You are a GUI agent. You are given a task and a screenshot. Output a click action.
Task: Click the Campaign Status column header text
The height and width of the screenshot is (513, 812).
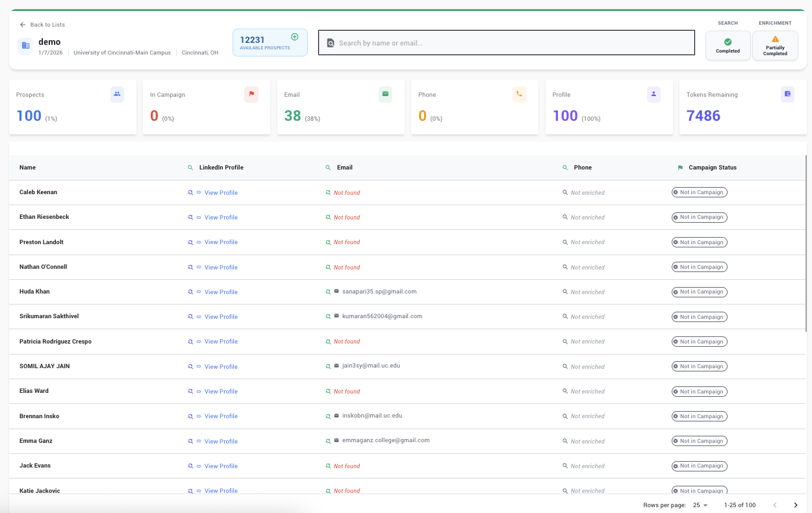tap(713, 168)
